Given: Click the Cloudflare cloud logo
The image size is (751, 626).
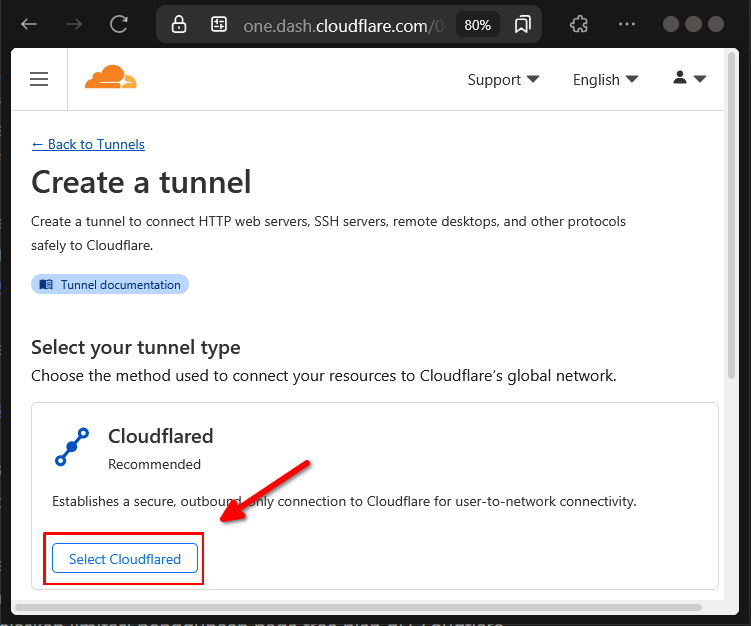Looking at the screenshot, I should 111,77.
